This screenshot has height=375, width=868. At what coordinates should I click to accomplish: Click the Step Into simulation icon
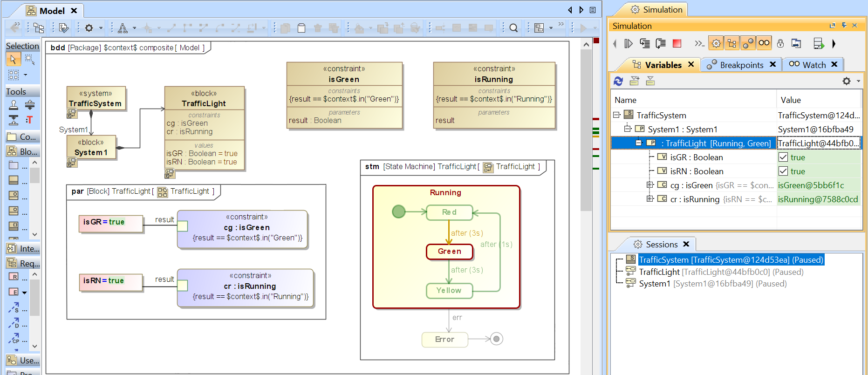point(645,43)
